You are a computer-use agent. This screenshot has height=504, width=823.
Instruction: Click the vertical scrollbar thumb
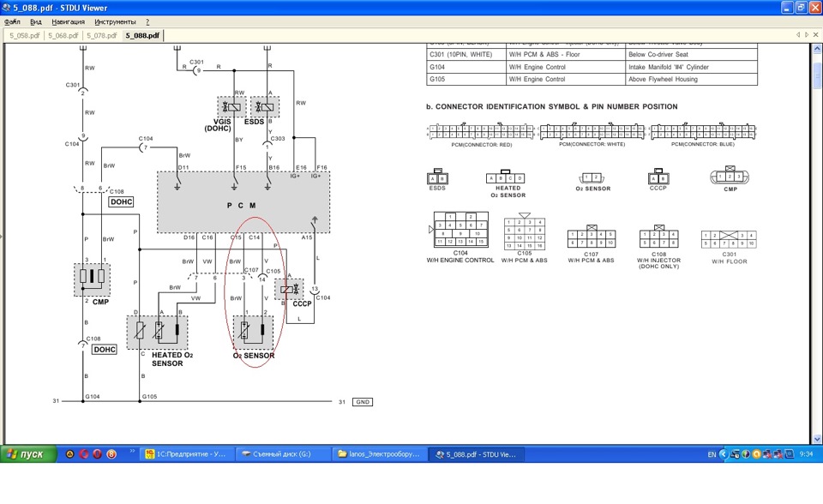click(817, 75)
